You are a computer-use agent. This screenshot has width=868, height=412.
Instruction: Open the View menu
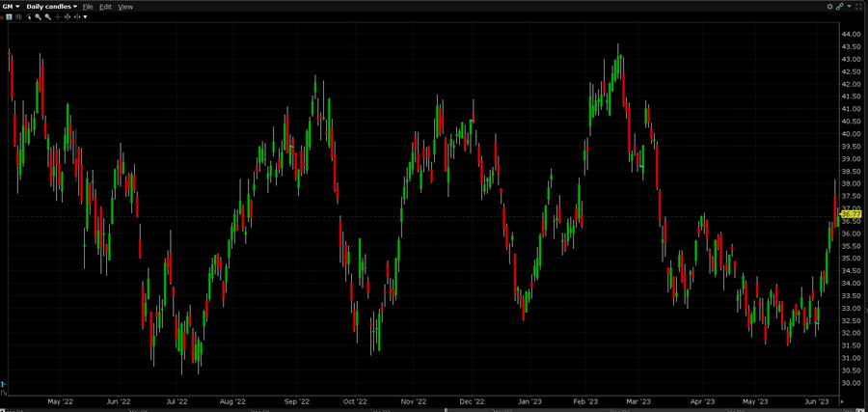(x=125, y=6)
